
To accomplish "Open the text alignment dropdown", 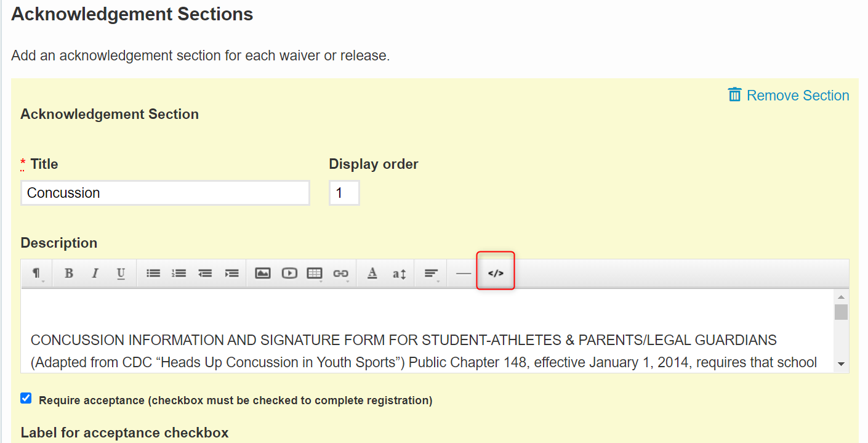I will pos(432,274).
